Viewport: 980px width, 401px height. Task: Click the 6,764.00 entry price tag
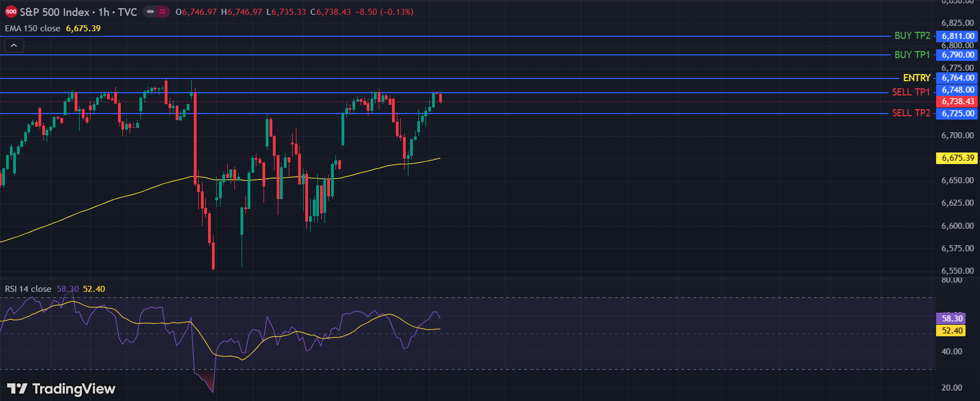957,78
